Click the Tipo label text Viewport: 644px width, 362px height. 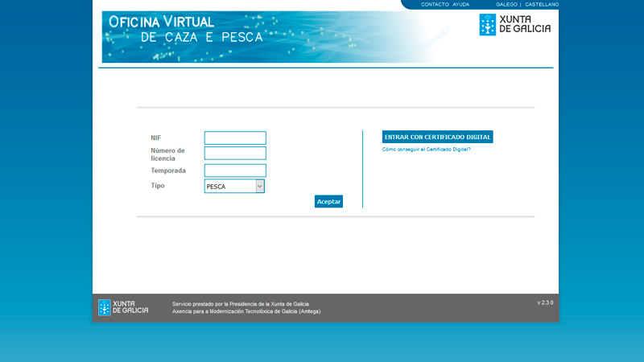coord(158,185)
